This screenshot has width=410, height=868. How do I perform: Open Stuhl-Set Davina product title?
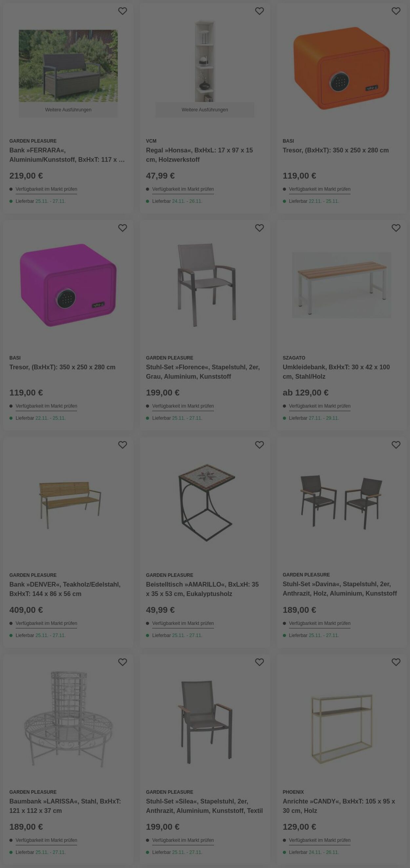339,589
